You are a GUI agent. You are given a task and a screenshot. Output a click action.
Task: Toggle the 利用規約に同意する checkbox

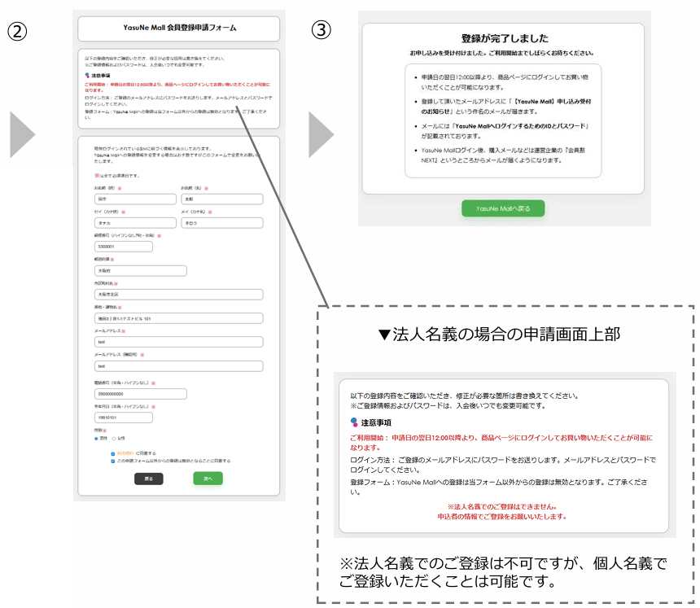pos(113,453)
